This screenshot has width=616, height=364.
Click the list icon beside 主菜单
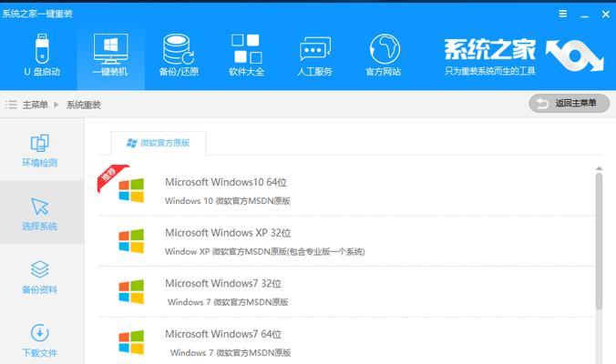(x=11, y=105)
